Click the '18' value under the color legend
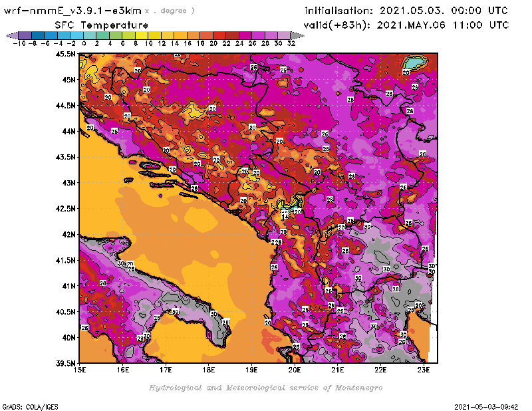 (201, 44)
